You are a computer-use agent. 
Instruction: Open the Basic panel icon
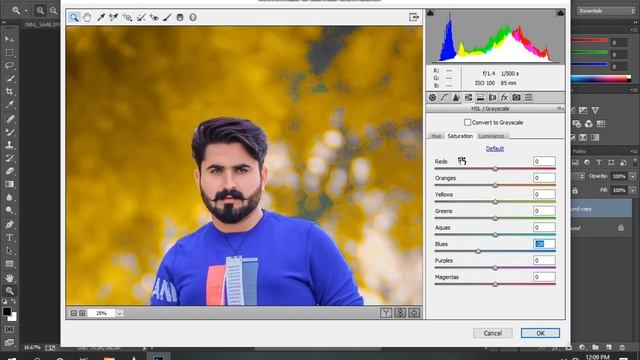point(432,97)
